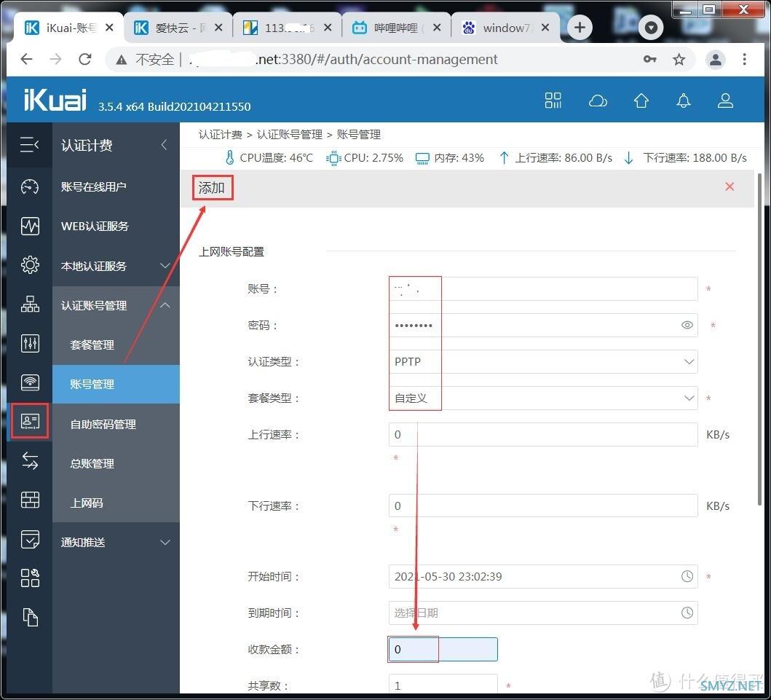Click the 开始时间 date field
Viewport: 771px width, 700px height.
pyautogui.click(x=543, y=576)
